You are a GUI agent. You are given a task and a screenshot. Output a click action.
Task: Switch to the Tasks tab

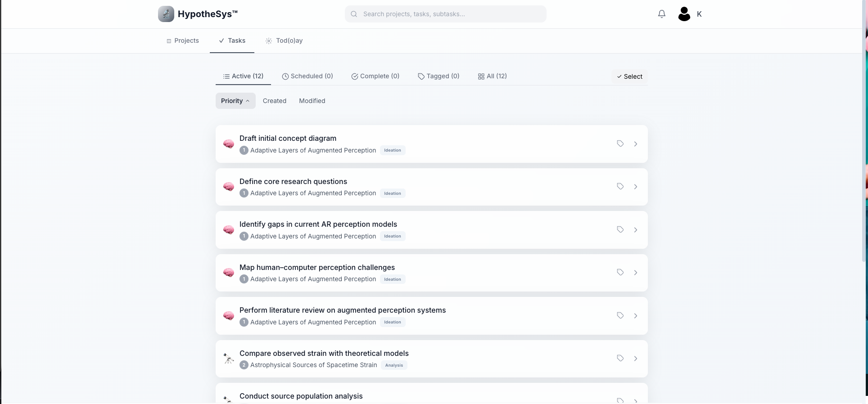pos(232,40)
